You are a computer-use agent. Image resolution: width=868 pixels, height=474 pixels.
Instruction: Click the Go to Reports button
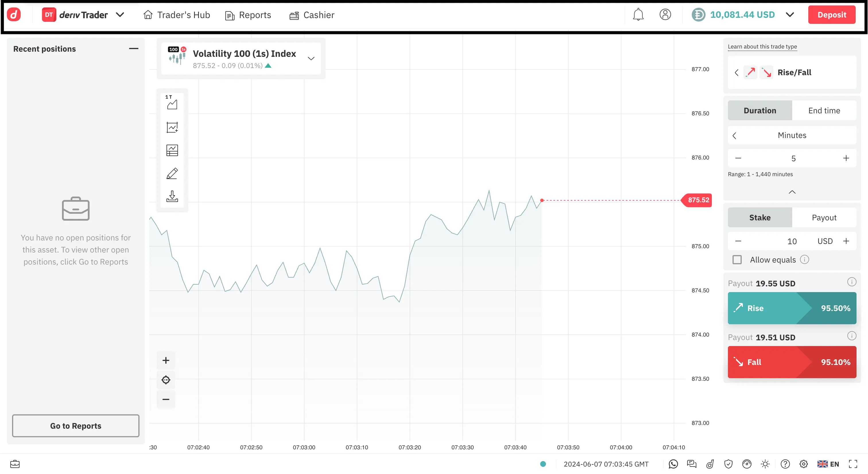(75, 426)
